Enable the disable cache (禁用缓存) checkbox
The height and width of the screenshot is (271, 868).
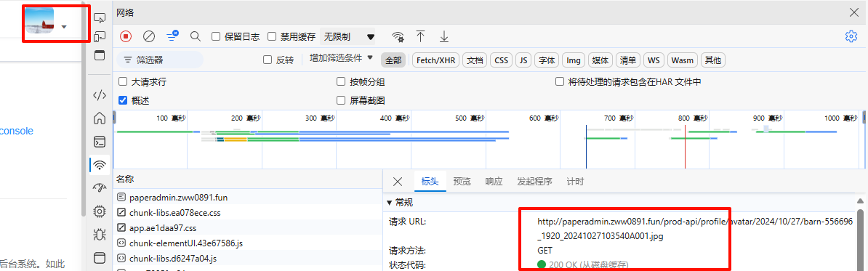point(272,36)
